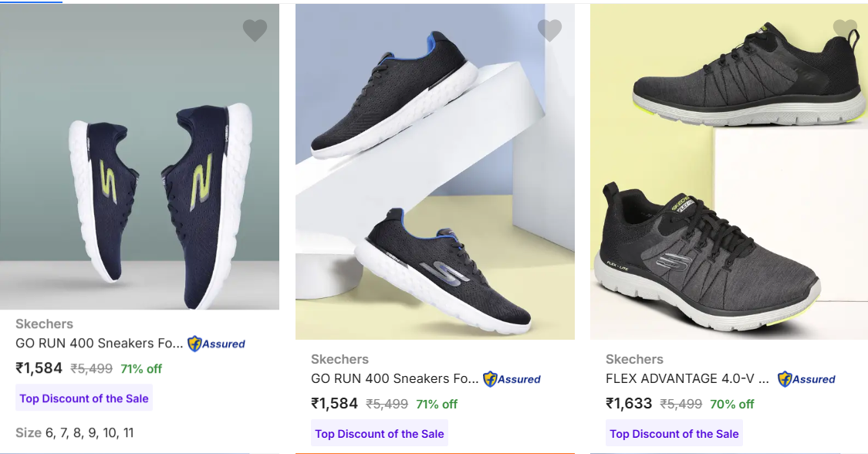Wishlist the navy GO RUN 400 sneakers

[255, 31]
